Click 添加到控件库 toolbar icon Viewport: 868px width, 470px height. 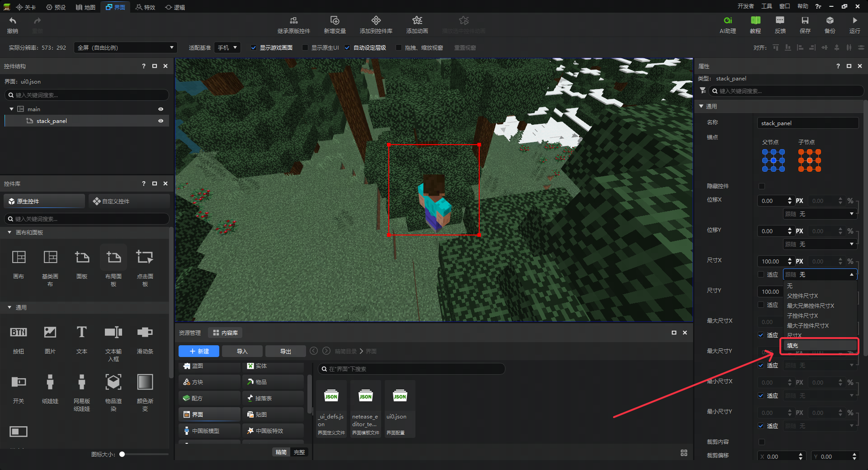(376, 21)
